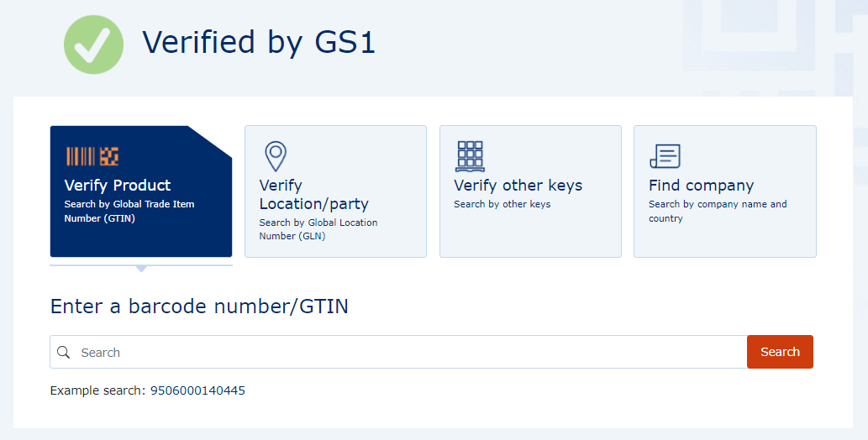Click 'Search by Global Trade Item Number' text
Image resolution: width=868 pixels, height=440 pixels.
click(x=129, y=211)
